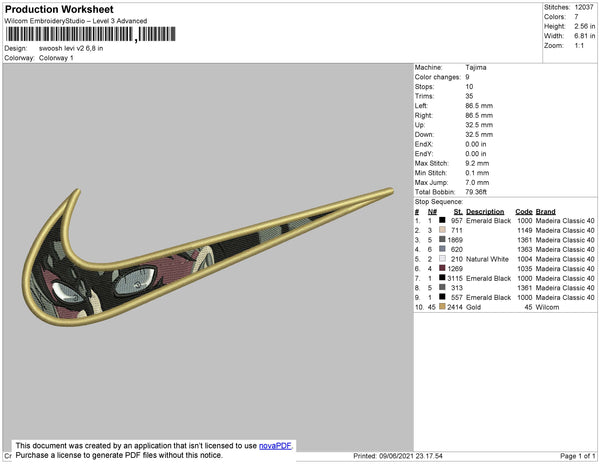Viewport: 600px width, 464px height.
Task: Click the maroon swatch for stitch count 1269
Action: click(x=442, y=268)
